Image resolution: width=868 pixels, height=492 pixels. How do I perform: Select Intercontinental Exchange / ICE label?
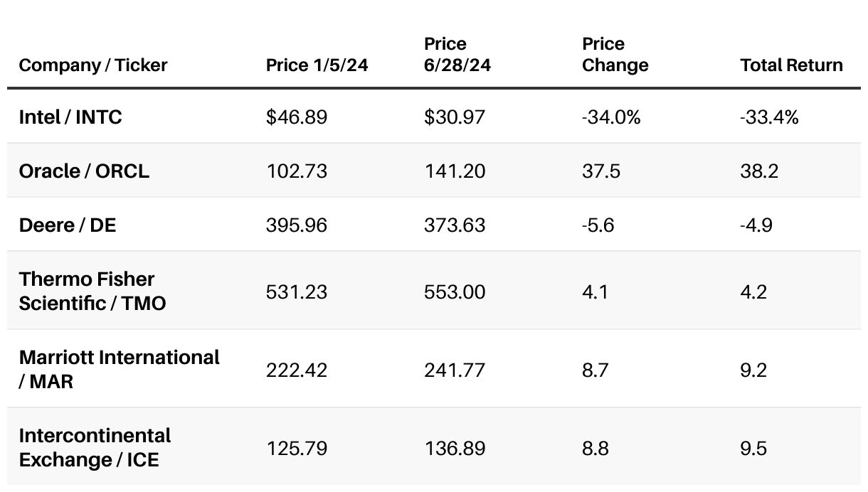pyautogui.click(x=95, y=447)
